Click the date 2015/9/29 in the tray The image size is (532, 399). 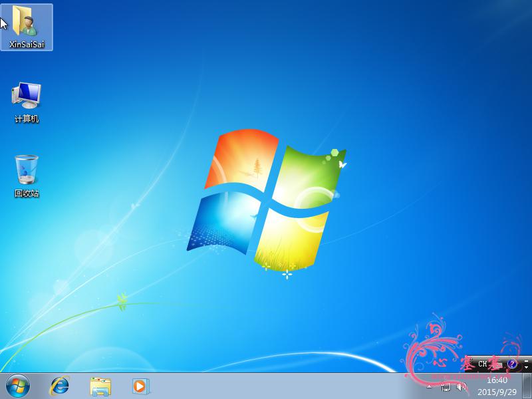pos(498,391)
